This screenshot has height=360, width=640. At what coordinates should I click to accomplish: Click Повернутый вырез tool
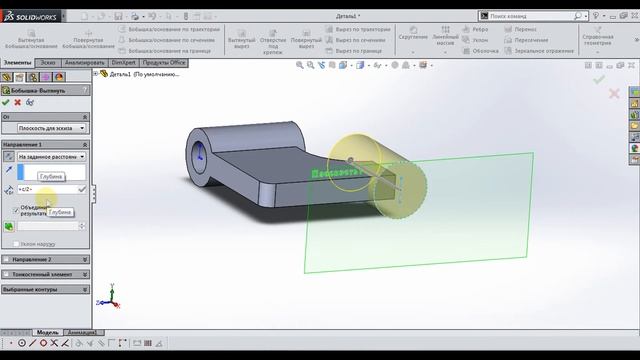point(306,40)
